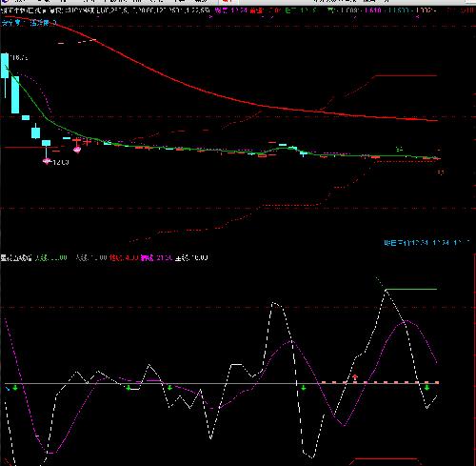Click the red bar at the indicator panel bottom
Viewport: 476px width, 466px height.
click(386, 458)
